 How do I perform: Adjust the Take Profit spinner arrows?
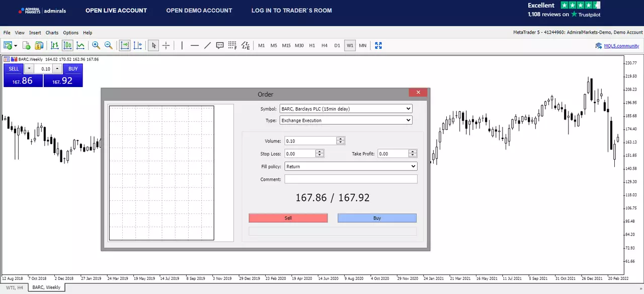pyautogui.click(x=413, y=154)
